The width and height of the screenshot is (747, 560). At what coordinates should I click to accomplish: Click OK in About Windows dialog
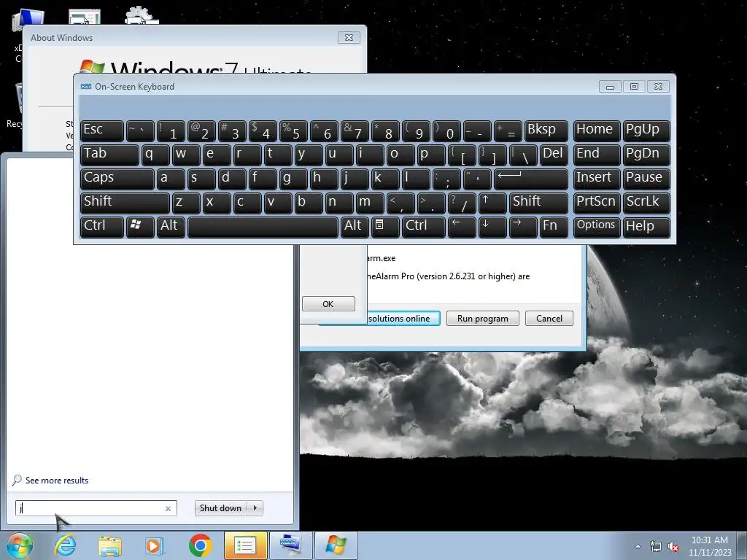pos(328,304)
